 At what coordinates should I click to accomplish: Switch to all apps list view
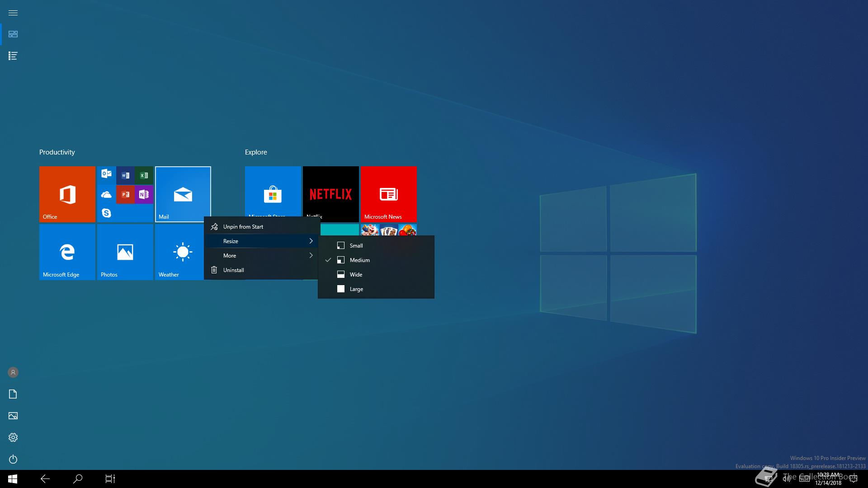tap(13, 56)
